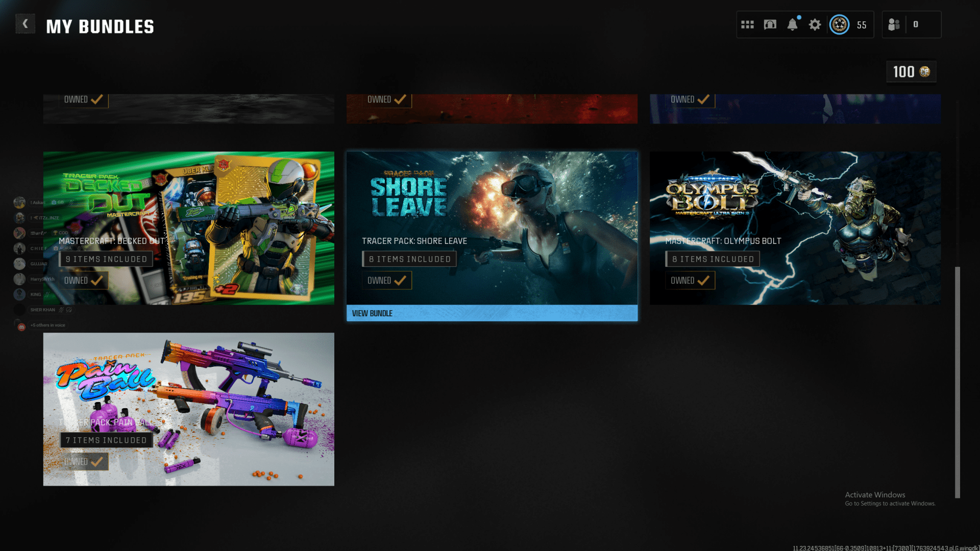Click the COD Points coin icon
The width and height of the screenshot is (980, 551).
(x=925, y=72)
